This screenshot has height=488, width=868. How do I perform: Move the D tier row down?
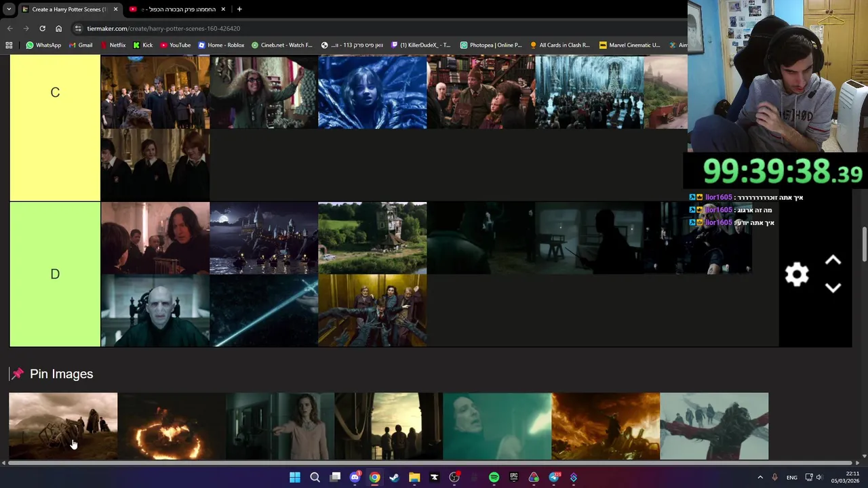tap(833, 287)
